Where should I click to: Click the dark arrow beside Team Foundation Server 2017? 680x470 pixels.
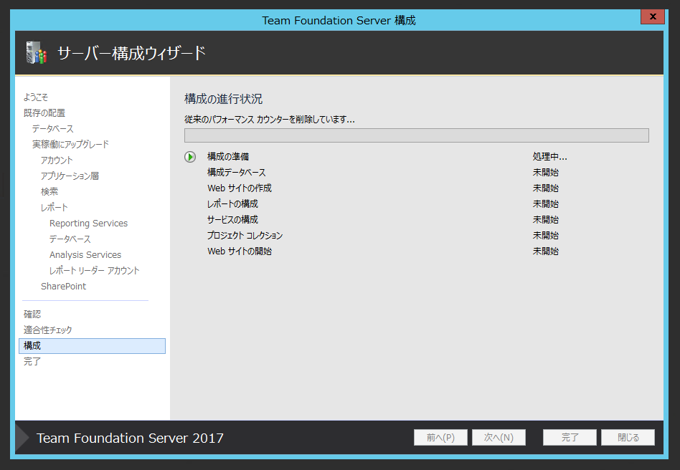coord(22,437)
